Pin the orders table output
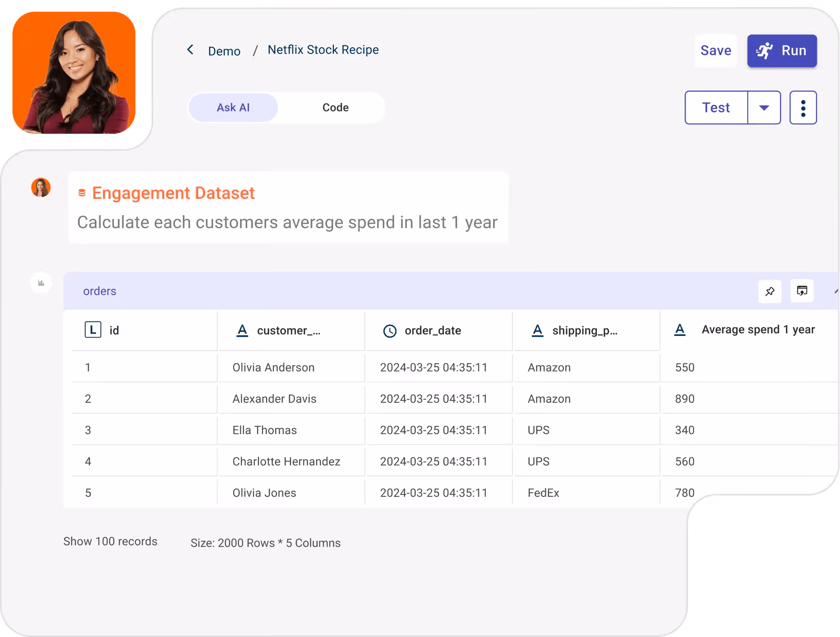840x637 pixels. point(770,291)
